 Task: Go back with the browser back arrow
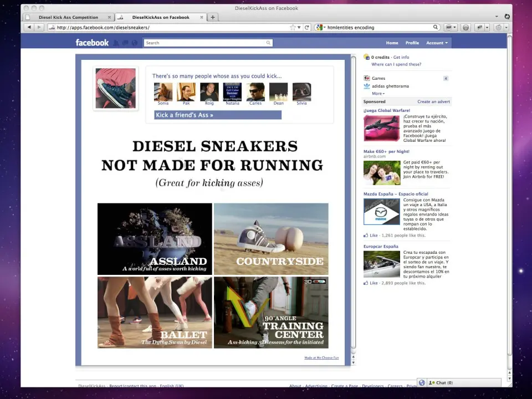click(x=29, y=27)
